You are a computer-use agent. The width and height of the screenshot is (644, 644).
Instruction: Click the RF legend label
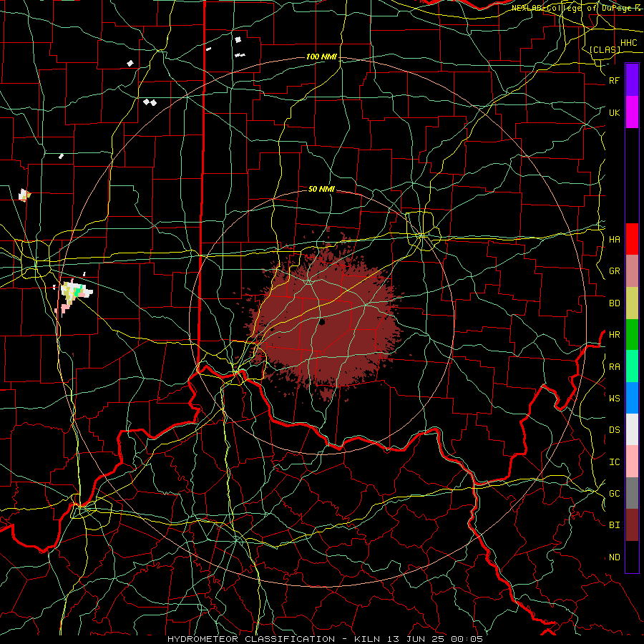pos(615,80)
